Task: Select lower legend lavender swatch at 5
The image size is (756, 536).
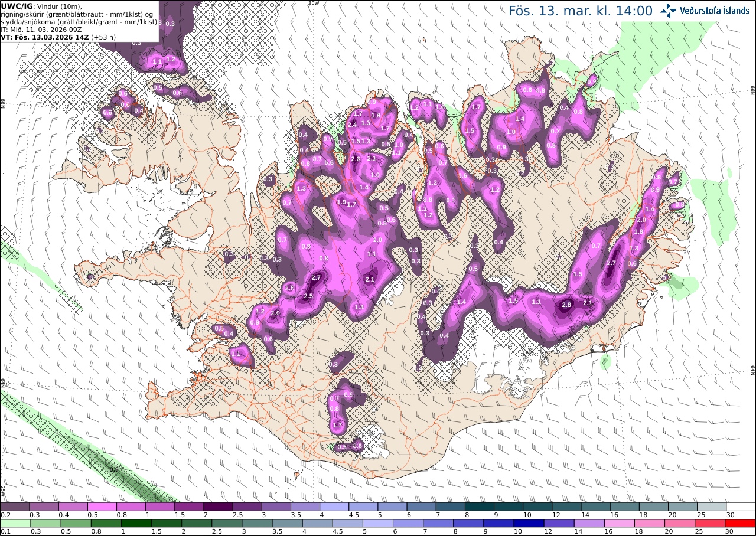Action: [x=377, y=523]
